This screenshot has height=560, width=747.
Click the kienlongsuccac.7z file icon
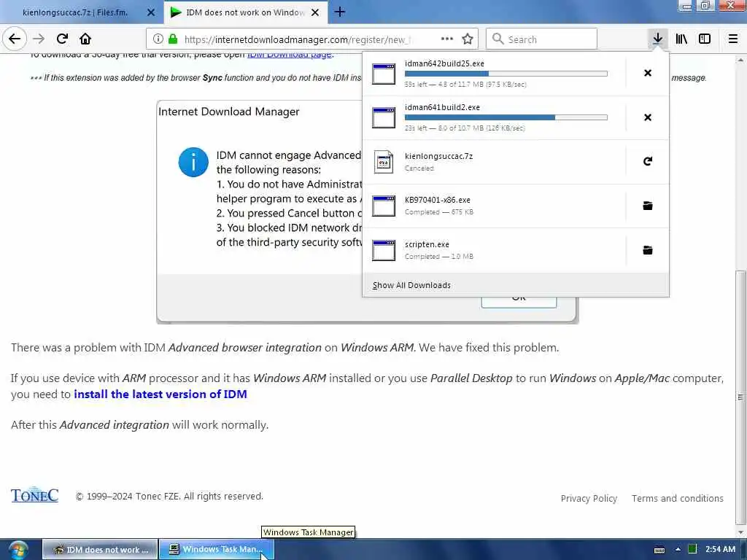tap(384, 162)
